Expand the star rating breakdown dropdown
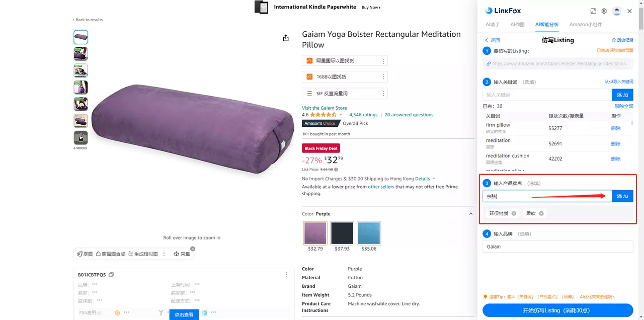This screenshot has width=644, height=320. coord(341,115)
